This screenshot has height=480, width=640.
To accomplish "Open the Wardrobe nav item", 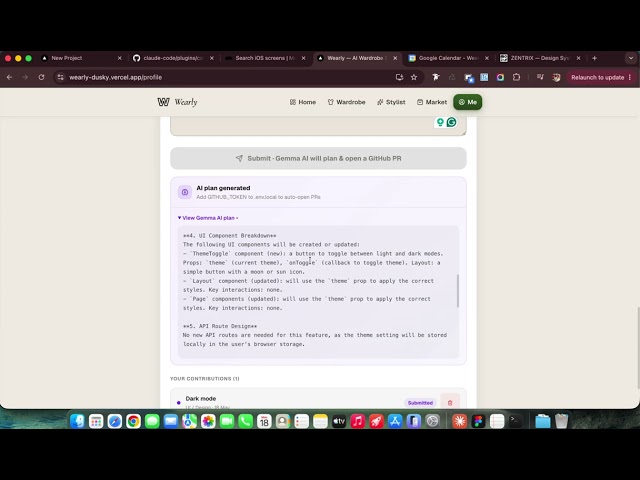I will point(347,102).
